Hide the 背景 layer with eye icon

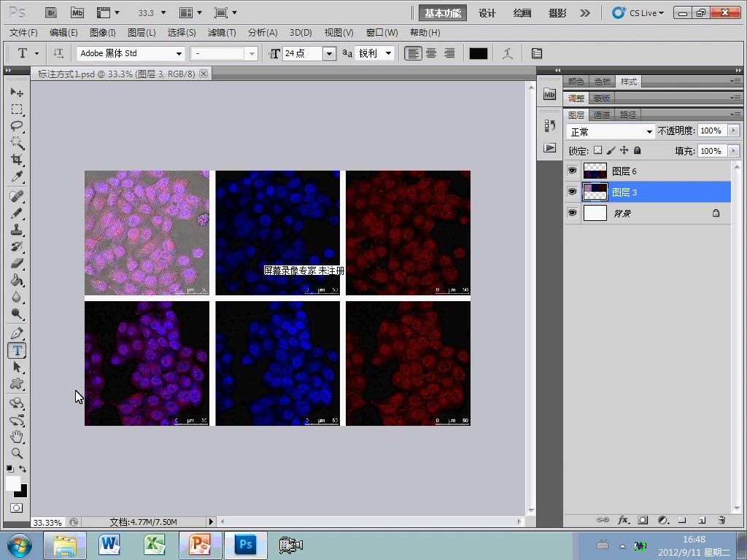pos(572,212)
